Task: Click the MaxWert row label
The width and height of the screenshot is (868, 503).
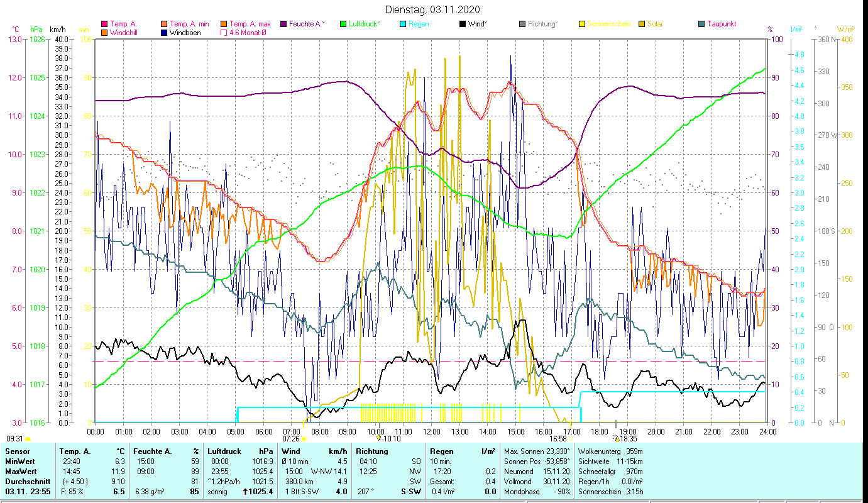Action: pos(21,472)
